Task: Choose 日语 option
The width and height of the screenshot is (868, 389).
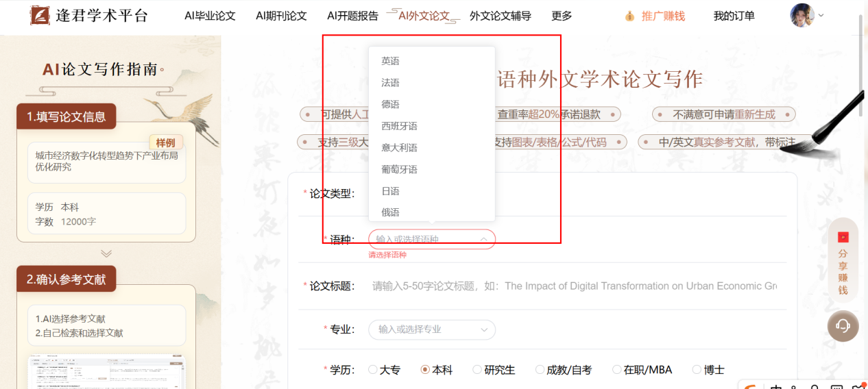Action: [432, 191]
